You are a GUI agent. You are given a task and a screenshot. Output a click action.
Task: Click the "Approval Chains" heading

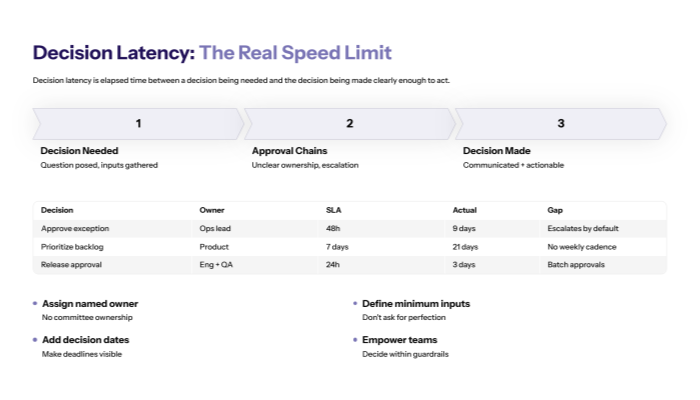coord(291,151)
